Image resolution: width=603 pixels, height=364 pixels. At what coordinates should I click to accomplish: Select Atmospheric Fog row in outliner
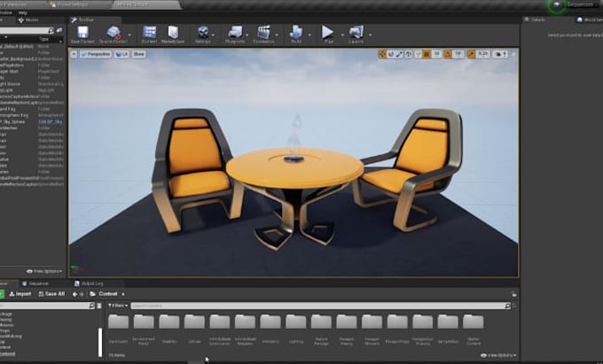point(32,115)
